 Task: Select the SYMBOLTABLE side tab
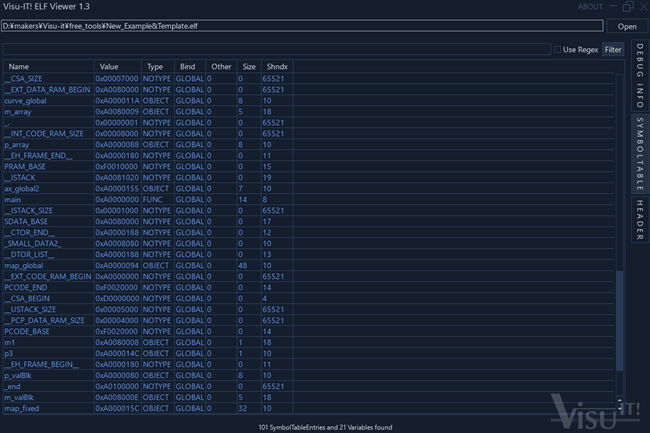640,154
